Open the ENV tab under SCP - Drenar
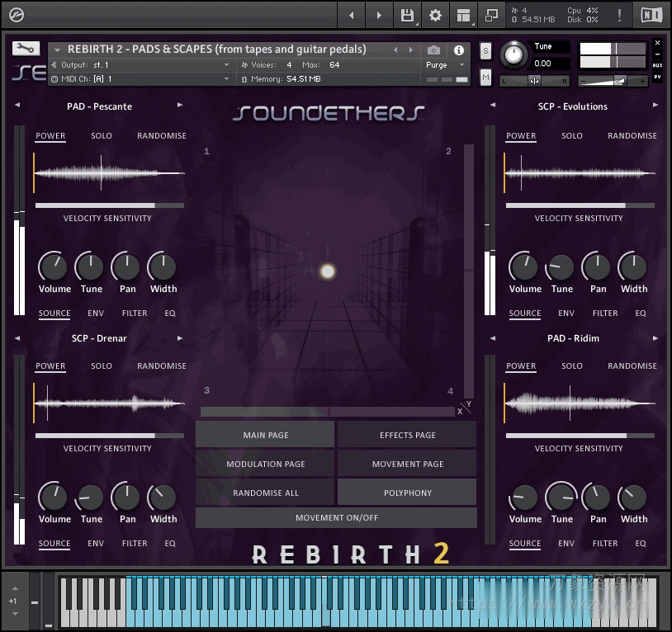The width and height of the screenshot is (672, 632). click(95, 544)
